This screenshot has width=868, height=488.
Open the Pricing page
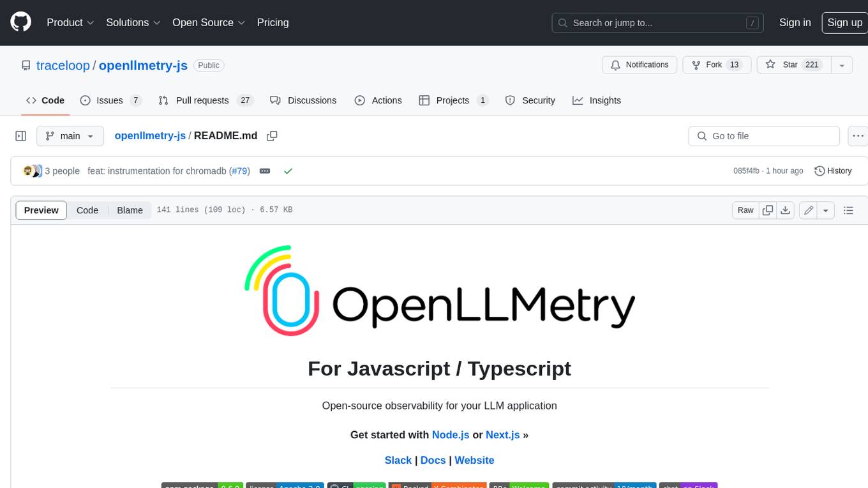click(x=273, y=22)
